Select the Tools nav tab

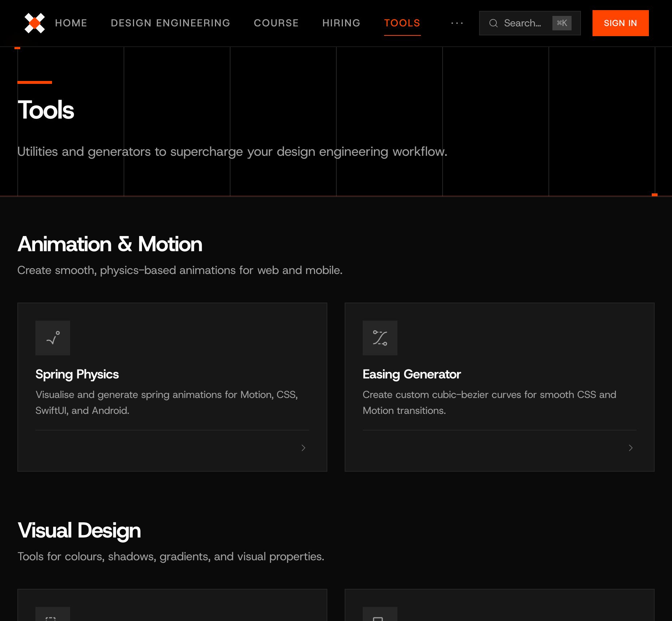coord(402,23)
